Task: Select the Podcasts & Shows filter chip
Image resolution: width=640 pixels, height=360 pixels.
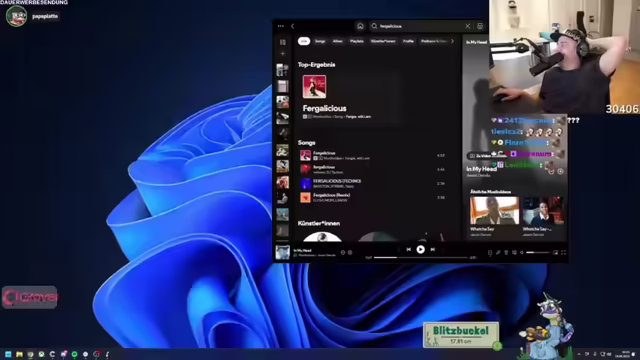Action: [x=433, y=41]
